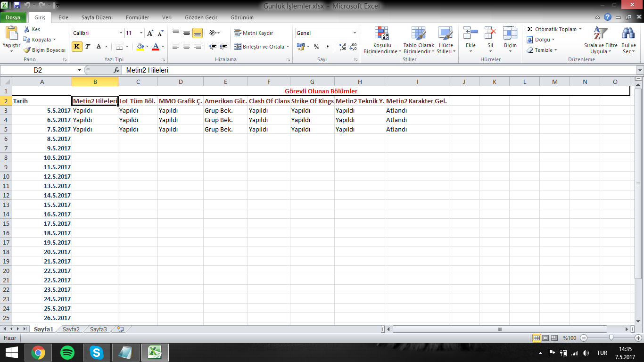Open the Temizle clear dropdown

(x=542, y=50)
